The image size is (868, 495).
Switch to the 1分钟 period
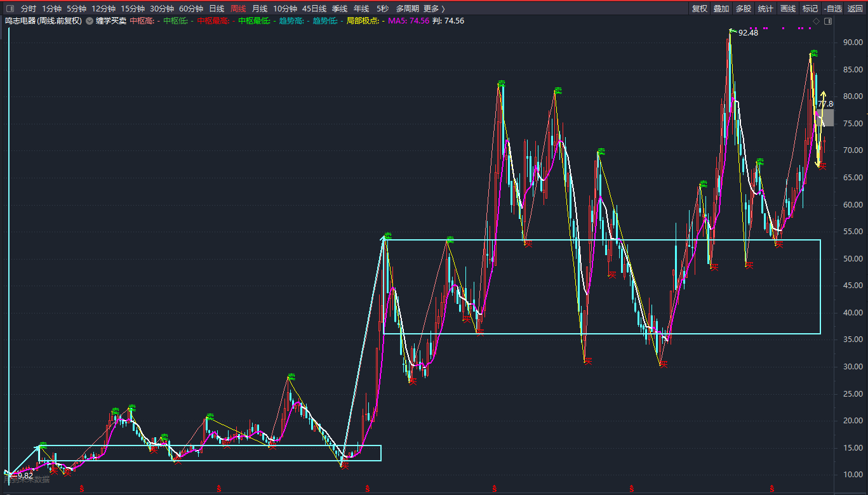tap(51, 9)
